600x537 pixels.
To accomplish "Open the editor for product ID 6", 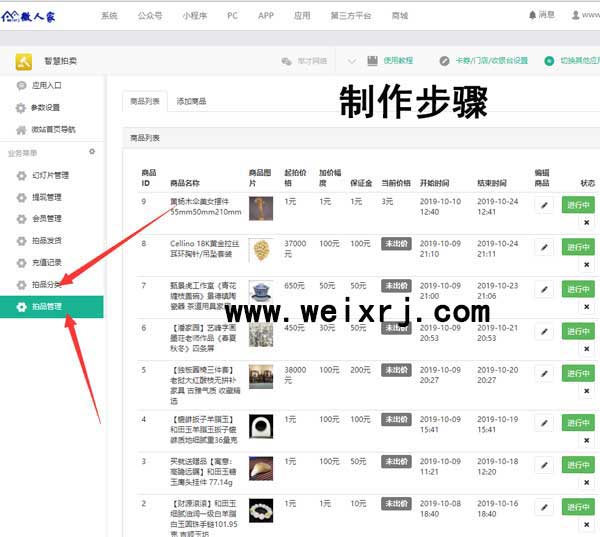I will 544,332.
